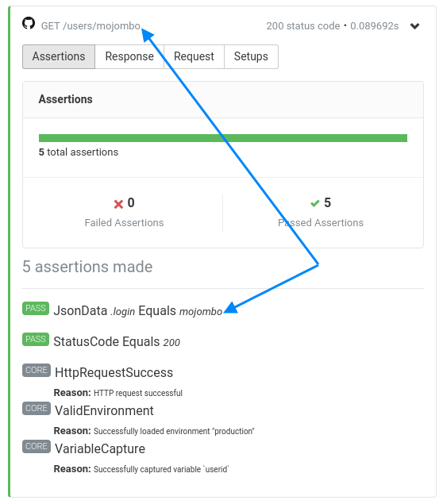Switch to the Request tab

[x=194, y=56]
